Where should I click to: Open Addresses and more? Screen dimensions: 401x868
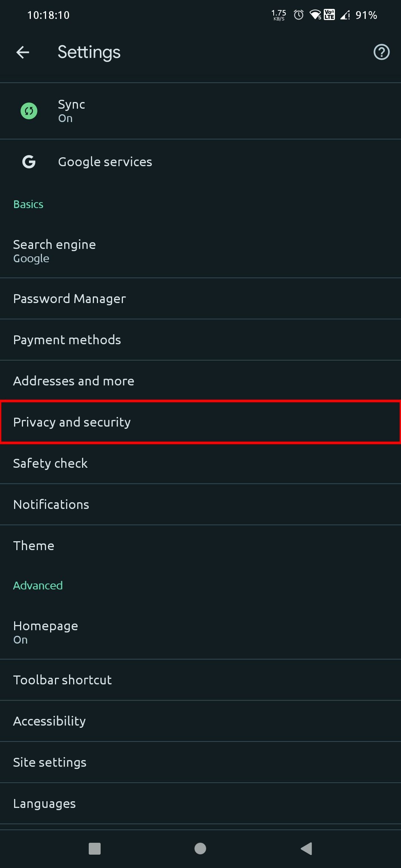tap(200, 381)
